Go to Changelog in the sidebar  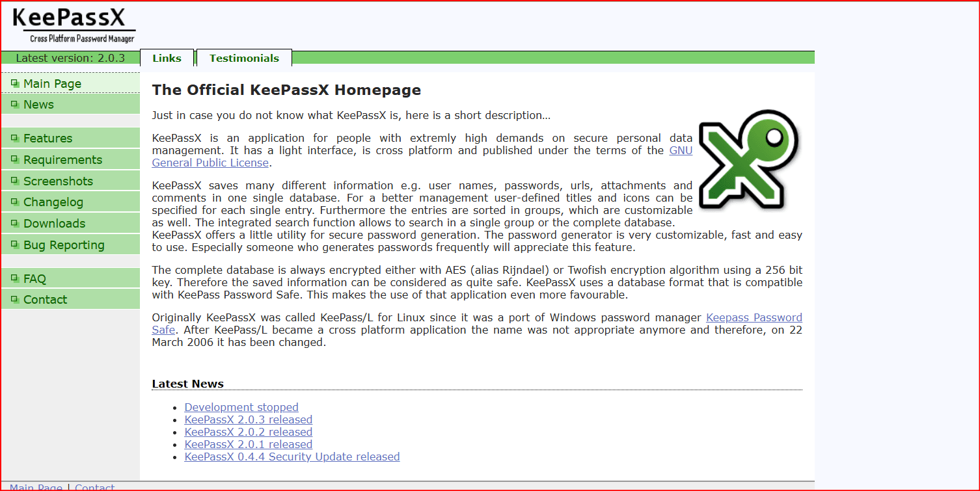[53, 202]
